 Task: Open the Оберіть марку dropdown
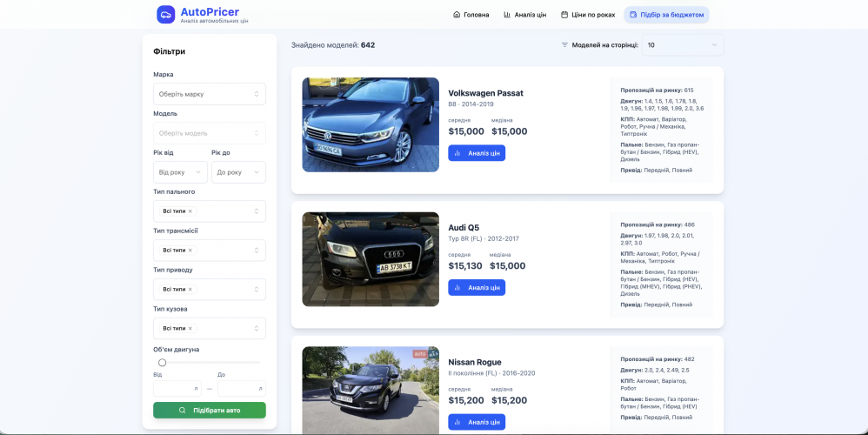pyautogui.click(x=210, y=94)
